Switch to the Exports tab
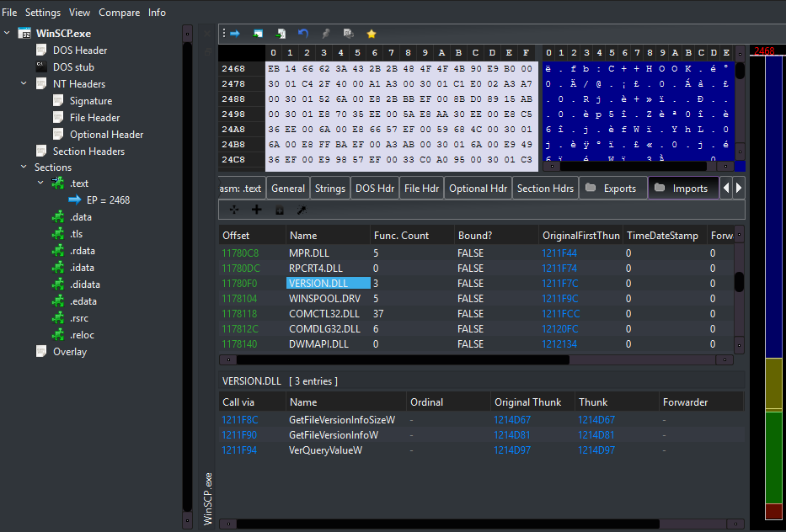This screenshot has height=532, width=786. [612, 189]
